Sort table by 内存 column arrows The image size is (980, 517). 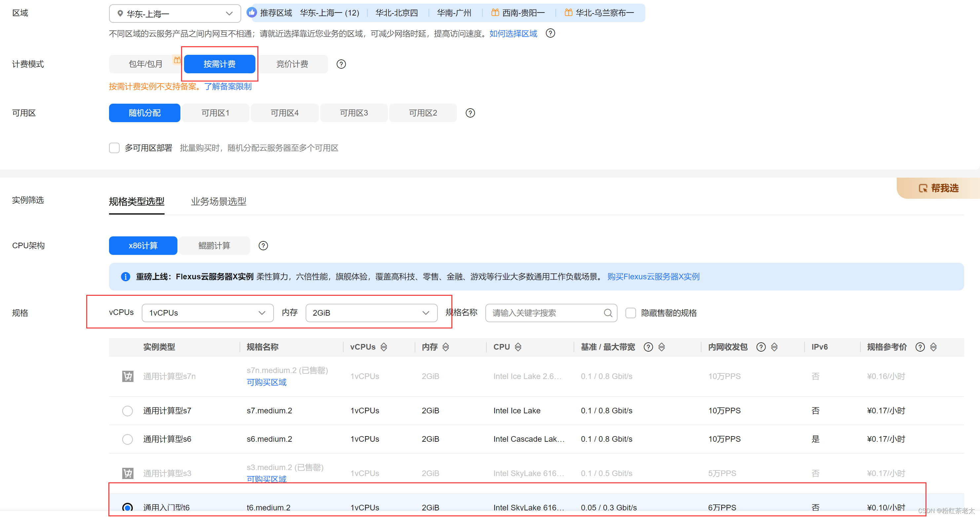click(445, 347)
